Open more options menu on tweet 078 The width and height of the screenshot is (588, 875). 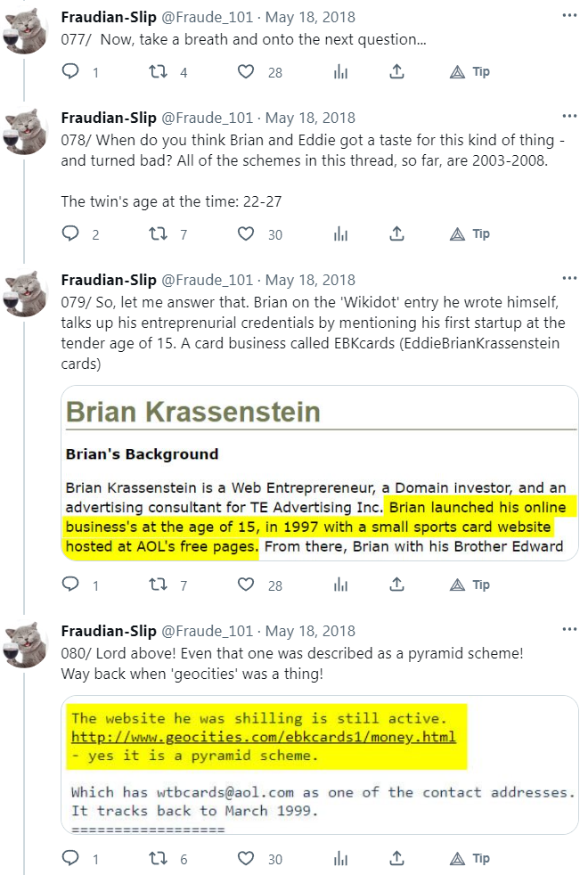[x=569, y=118]
